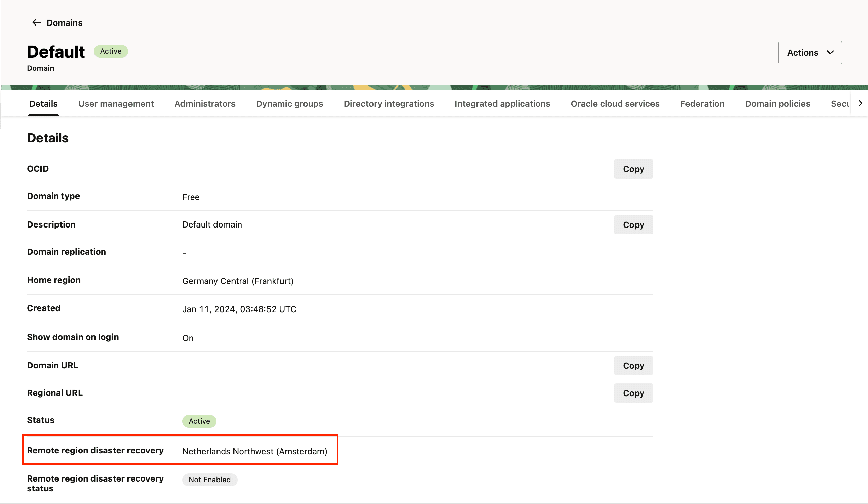Switch to the Federation tab

coord(702,104)
